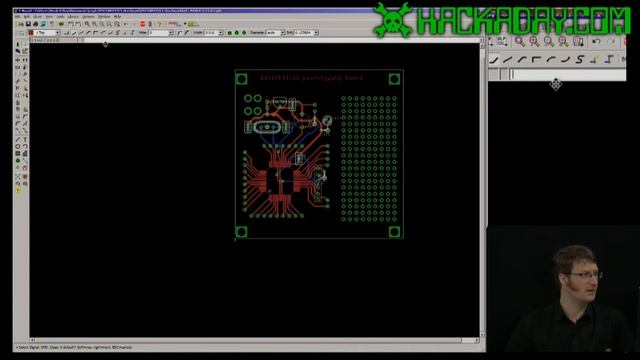Click the Print toolbar icon
Image resolution: width=640 pixels, height=360 pixels.
click(x=36, y=24)
